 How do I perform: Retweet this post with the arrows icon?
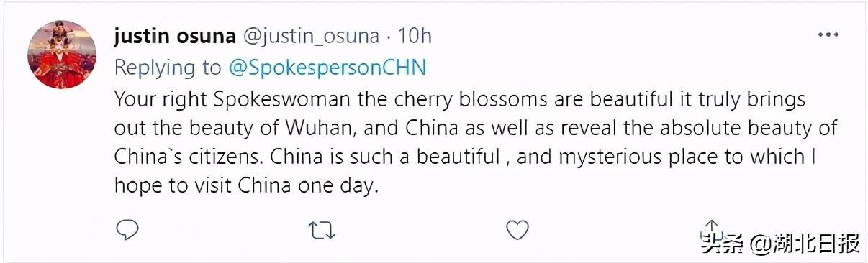tap(321, 231)
